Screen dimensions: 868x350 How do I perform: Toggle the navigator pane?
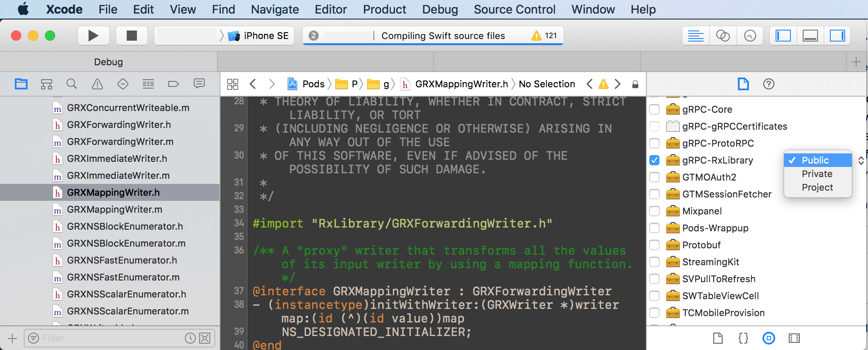783,36
